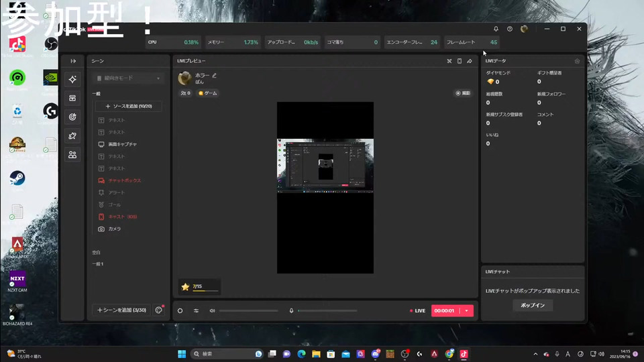Collapse the left sidebar with the arrow icon
Screen dimensions: 644x362
tap(72, 61)
